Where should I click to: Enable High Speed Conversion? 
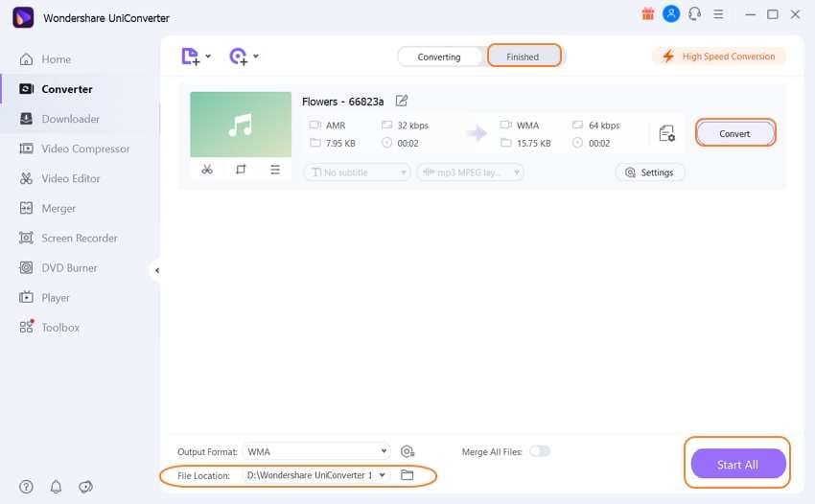tap(719, 57)
